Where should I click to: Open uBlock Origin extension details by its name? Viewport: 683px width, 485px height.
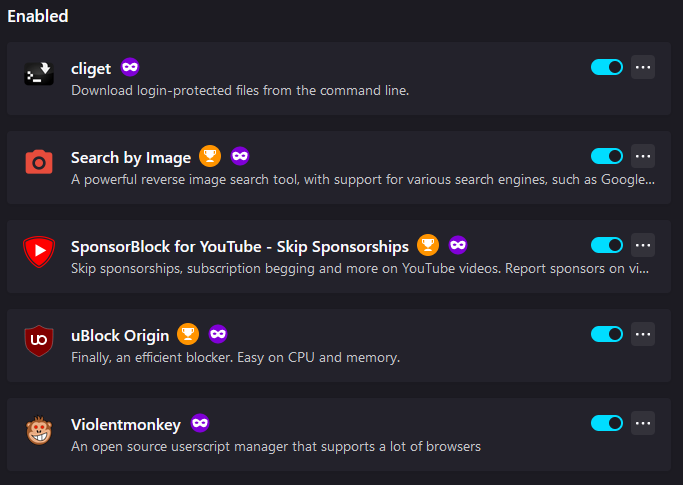tap(120, 336)
